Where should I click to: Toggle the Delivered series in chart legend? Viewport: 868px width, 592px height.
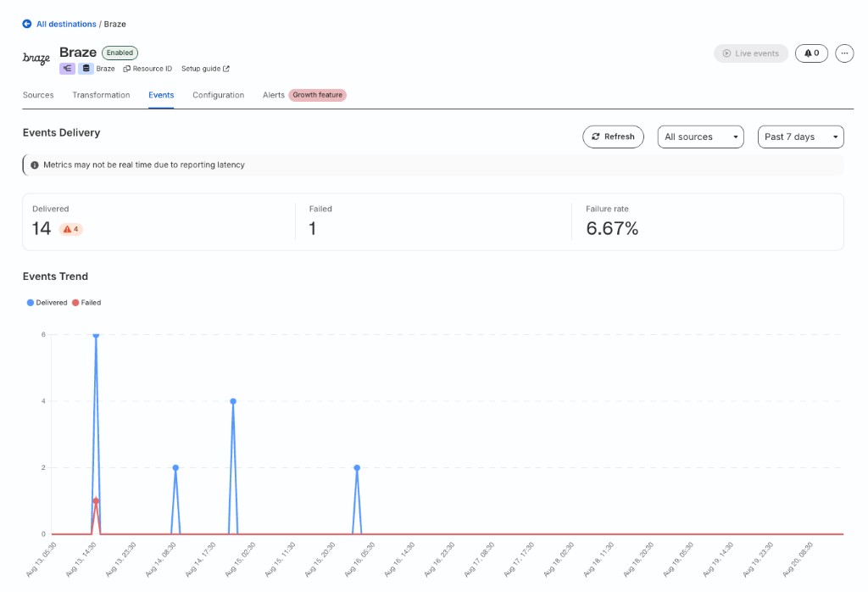pyautogui.click(x=47, y=303)
